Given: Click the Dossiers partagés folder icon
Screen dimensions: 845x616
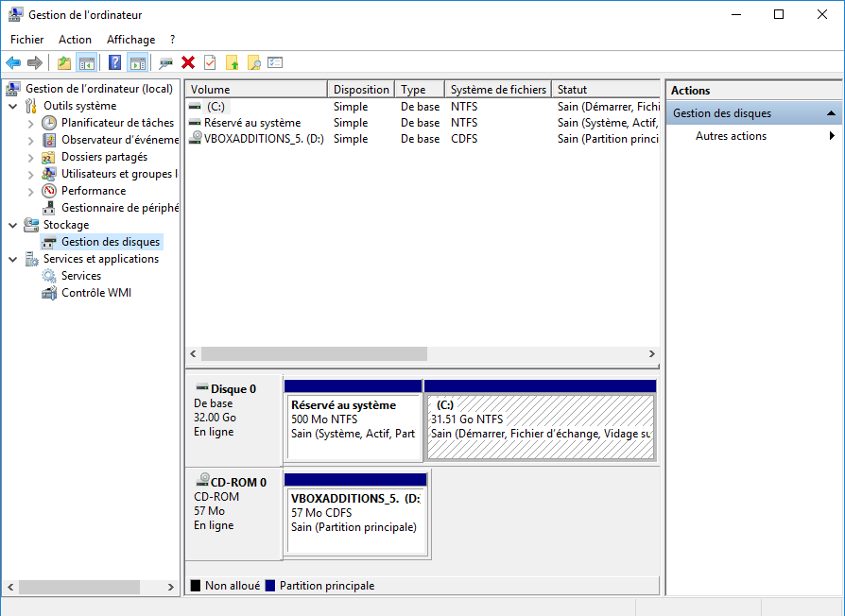Looking at the screenshot, I should 48,157.
